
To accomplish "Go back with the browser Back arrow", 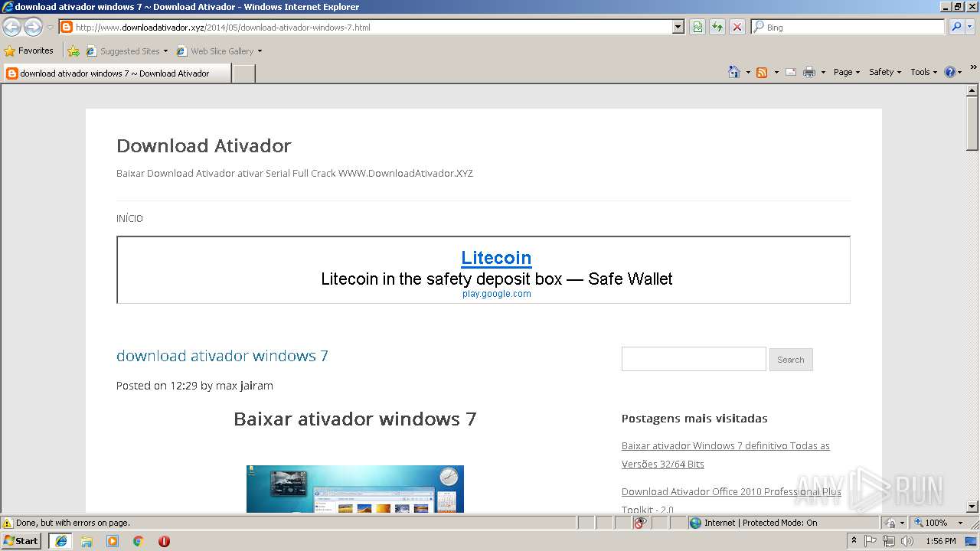I will point(11,28).
